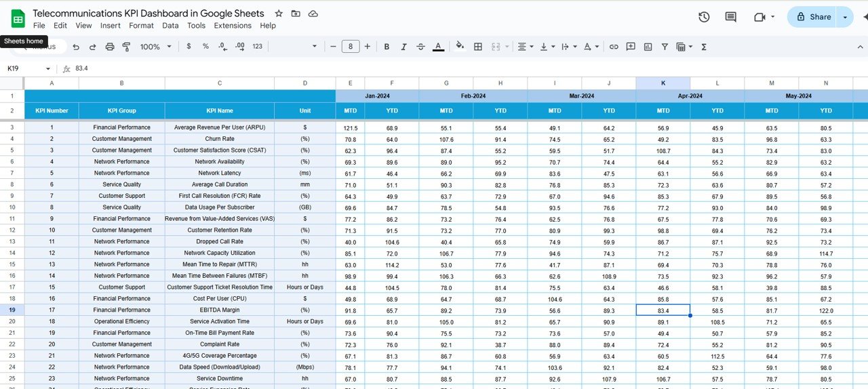Screen dimensions: 868x389
Task: Select cell 'EBITDA Margin'
Action: tap(220, 310)
